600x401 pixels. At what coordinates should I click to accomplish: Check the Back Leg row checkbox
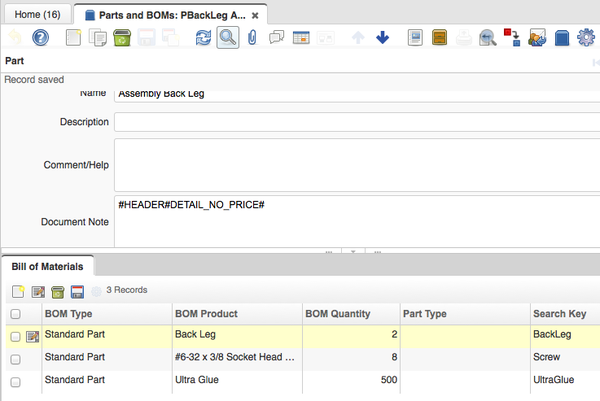15,336
